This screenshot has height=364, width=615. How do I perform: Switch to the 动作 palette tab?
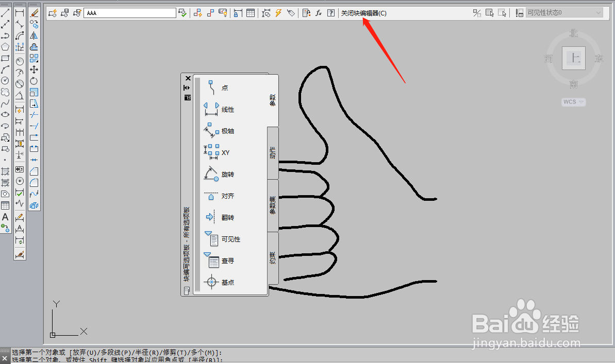(273, 153)
